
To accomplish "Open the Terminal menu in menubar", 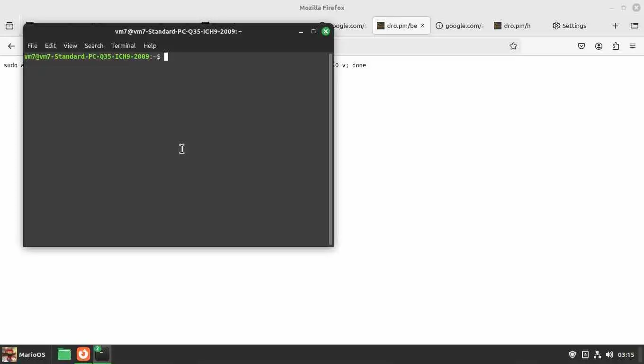I will click(123, 45).
